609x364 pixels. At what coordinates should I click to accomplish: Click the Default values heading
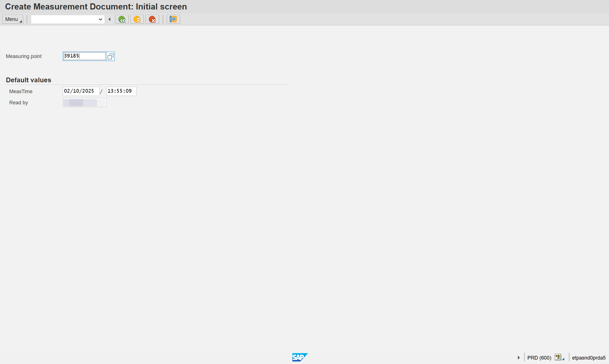click(x=28, y=80)
